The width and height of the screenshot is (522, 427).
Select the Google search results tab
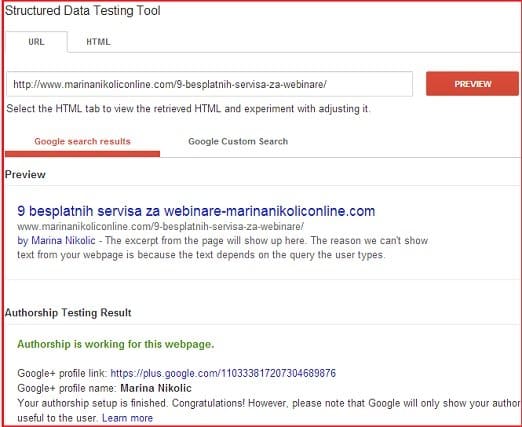82,141
